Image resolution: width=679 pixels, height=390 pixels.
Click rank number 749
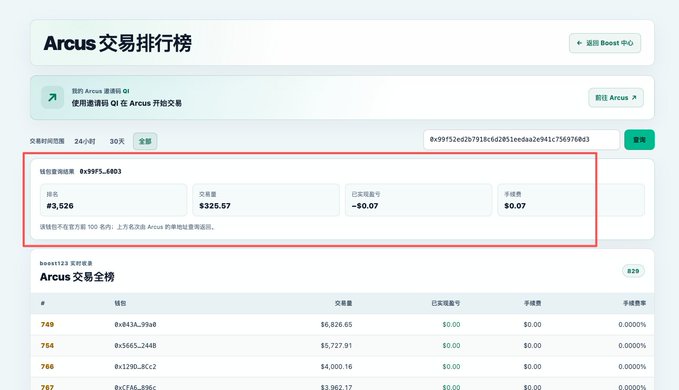click(47, 324)
